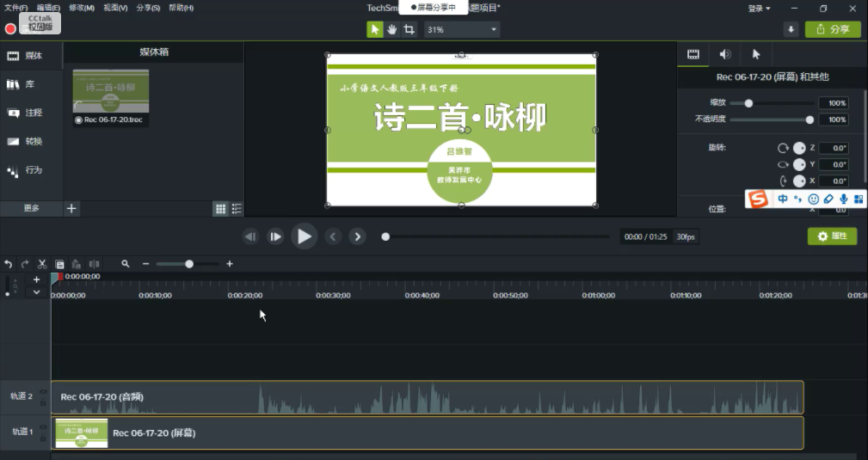Open the canvas zoom 31% dropdown
The height and width of the screenshot is (460, 868).
(462, 29)
